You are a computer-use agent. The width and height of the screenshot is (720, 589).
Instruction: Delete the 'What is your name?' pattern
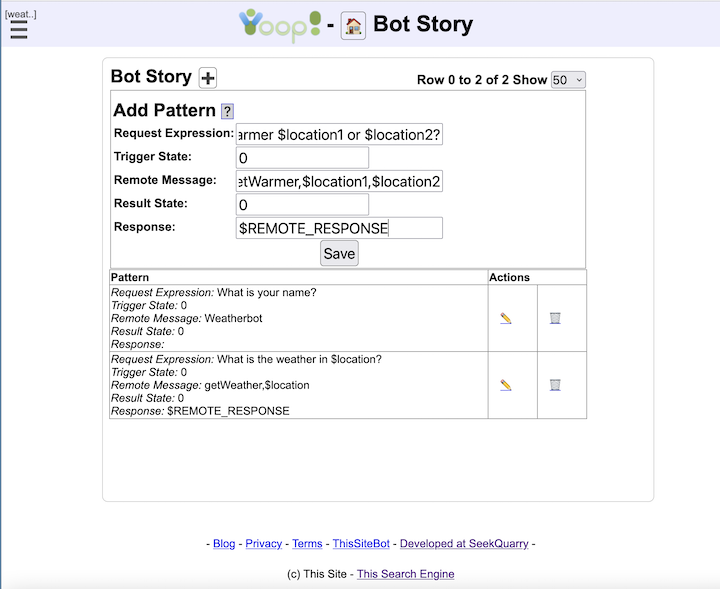(x=555, y=318)
